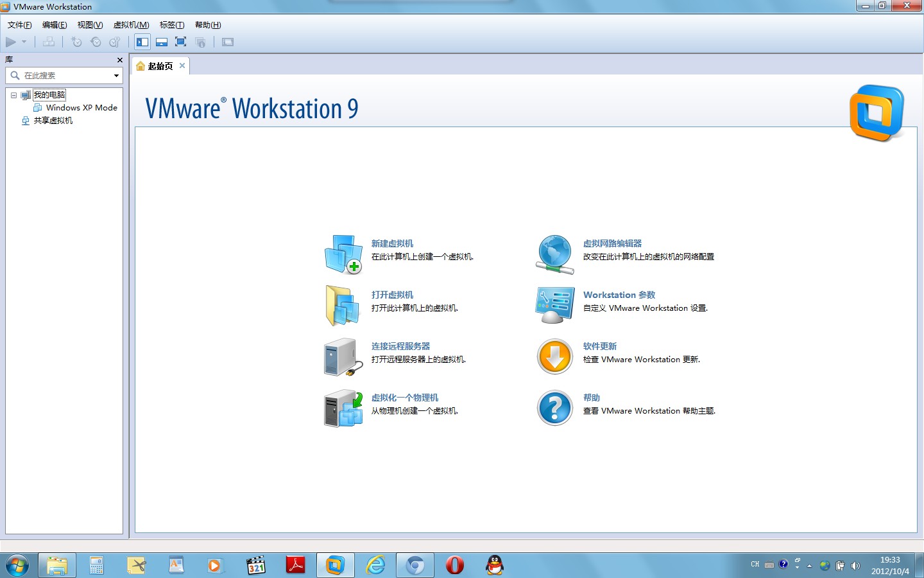Screen dimensions: 924x578
Task: Select the Windows XP Mode virtual machine
Action: pyautogui.click(x=81, y=108)
